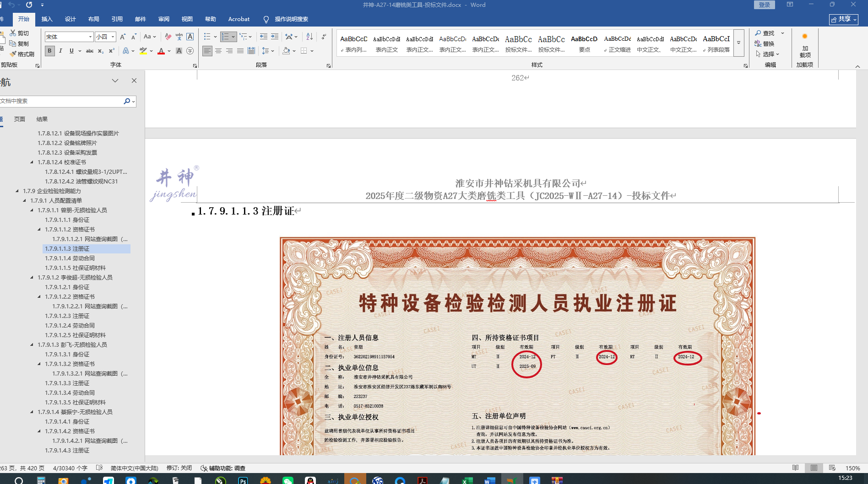Click the Share (共享) button
This screenshot has height=484, width=868.
pyautogui.click(x=843, y=19)
